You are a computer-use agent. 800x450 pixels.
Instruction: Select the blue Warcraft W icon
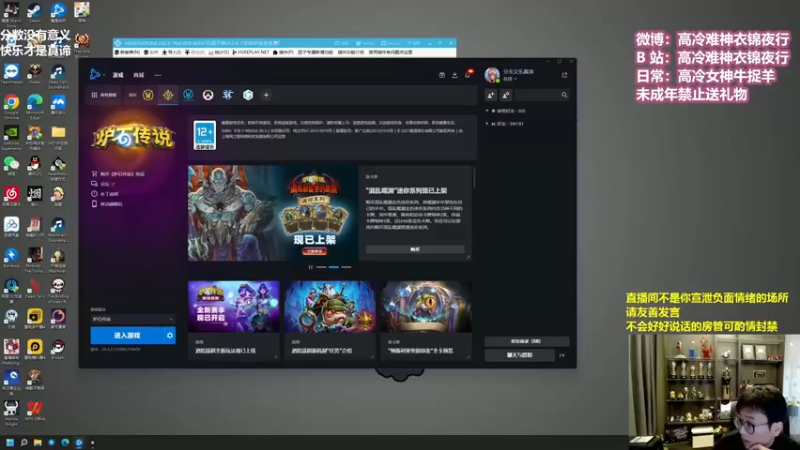coord(188,95)
